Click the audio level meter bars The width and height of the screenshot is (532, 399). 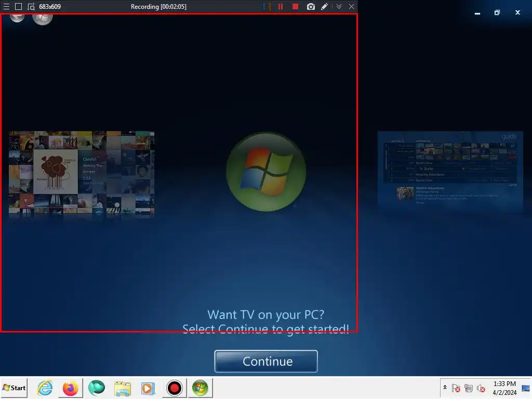(x=267, y=6)
